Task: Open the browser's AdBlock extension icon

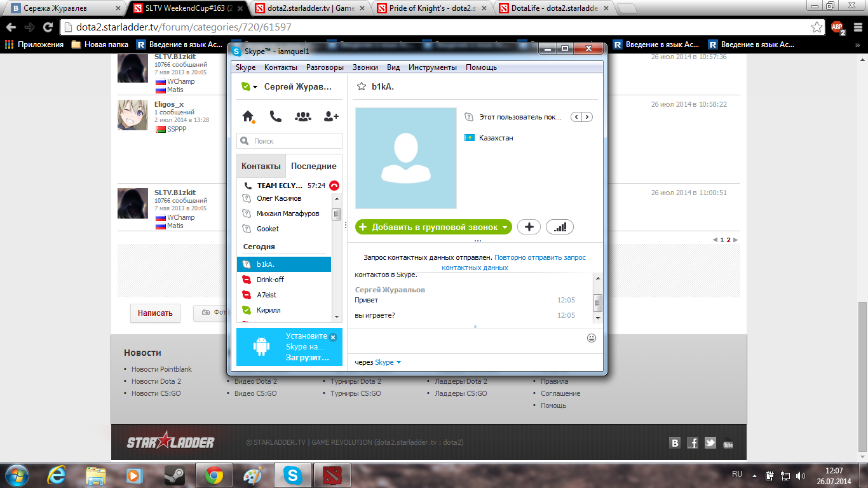Action: pos(837,27)
